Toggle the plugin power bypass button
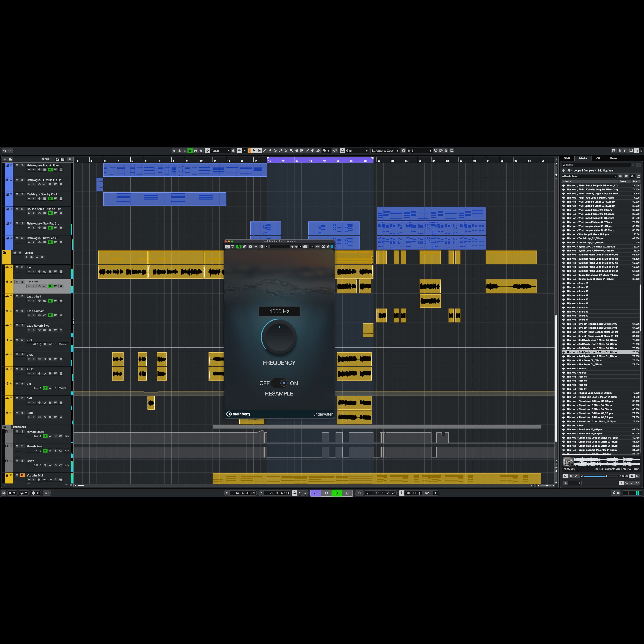Viewport: 644px width, 644px height. click(227, 247)
